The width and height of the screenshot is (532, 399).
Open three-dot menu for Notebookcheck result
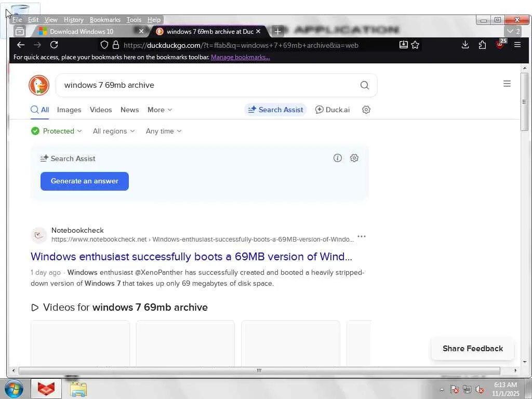coord(362,236)
